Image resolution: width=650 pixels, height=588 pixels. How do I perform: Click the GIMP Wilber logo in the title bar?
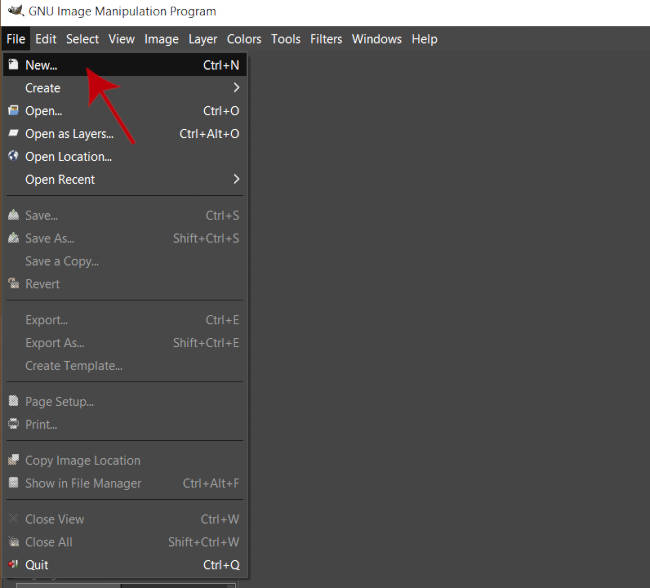coord(16,10)
